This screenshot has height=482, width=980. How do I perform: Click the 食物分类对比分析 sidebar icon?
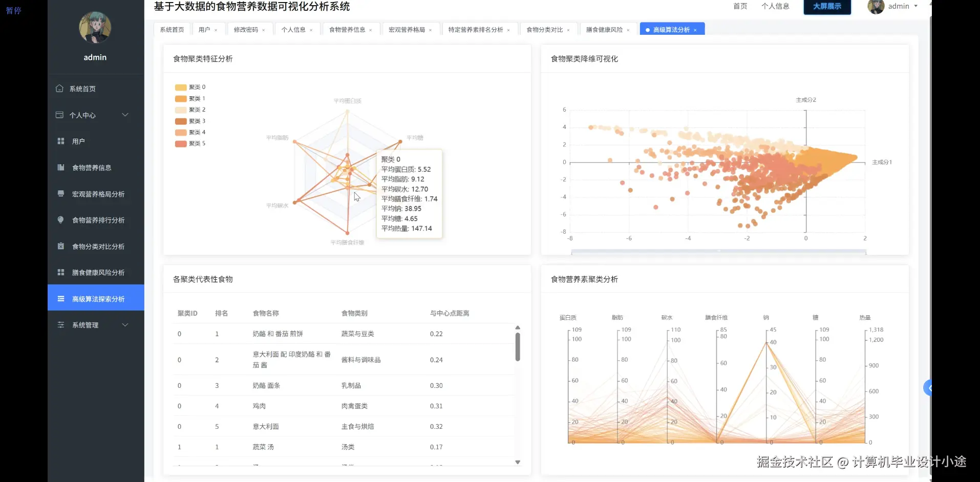[60, 246]
